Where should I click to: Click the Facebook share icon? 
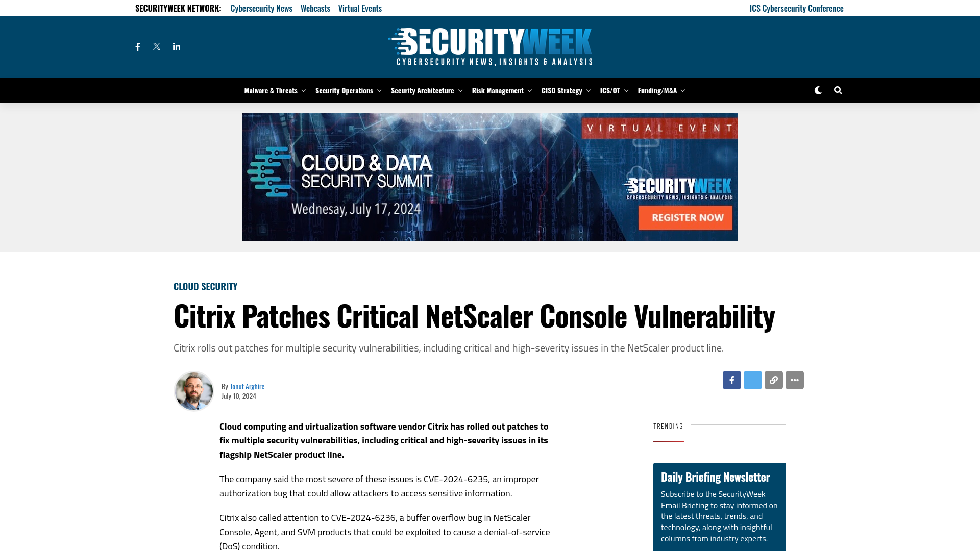pos(731,380)
